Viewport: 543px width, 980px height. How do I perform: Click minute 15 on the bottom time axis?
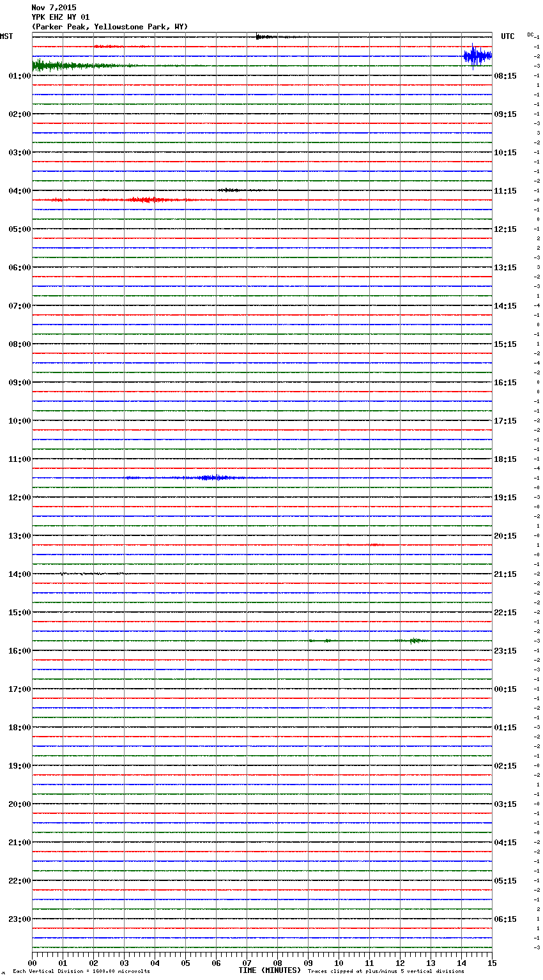coord(492,963)
